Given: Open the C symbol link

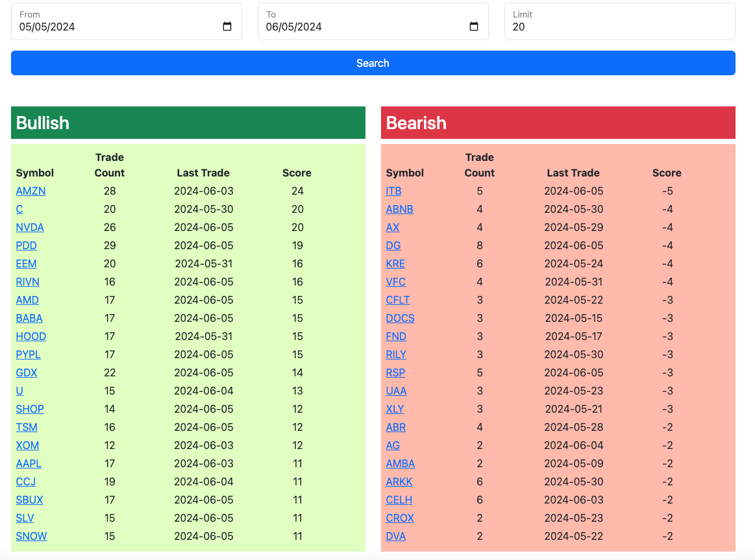Looking at the screenshot, I should [x=19, y=210].
